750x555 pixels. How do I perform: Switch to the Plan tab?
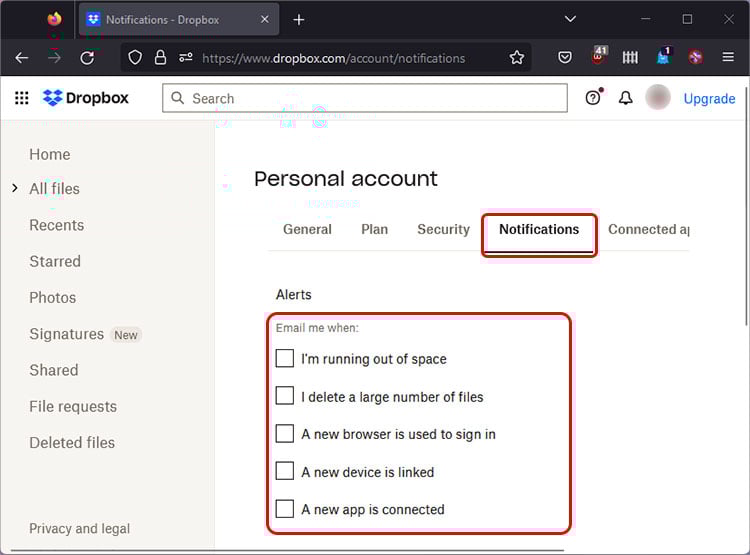pyautogui.click(x=375, y=229)
